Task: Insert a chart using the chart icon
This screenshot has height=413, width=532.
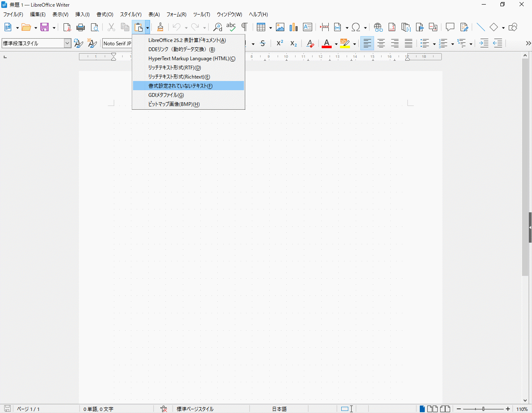Action: coord(294,27)
